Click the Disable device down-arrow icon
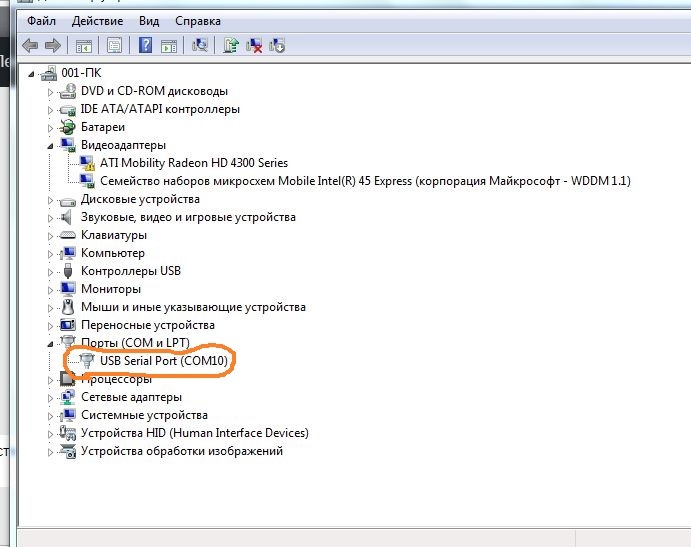The width and height of the screenshot is (691, 547). coord(277,45)
